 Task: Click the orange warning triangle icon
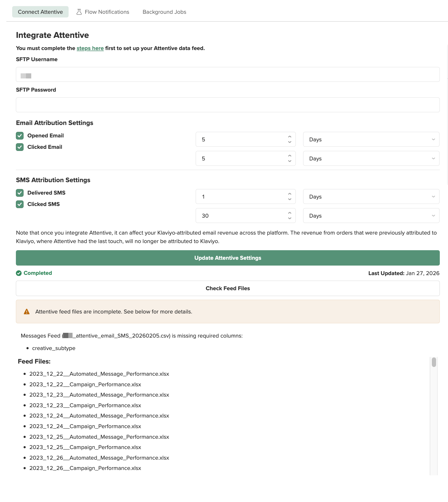point(27,312)
